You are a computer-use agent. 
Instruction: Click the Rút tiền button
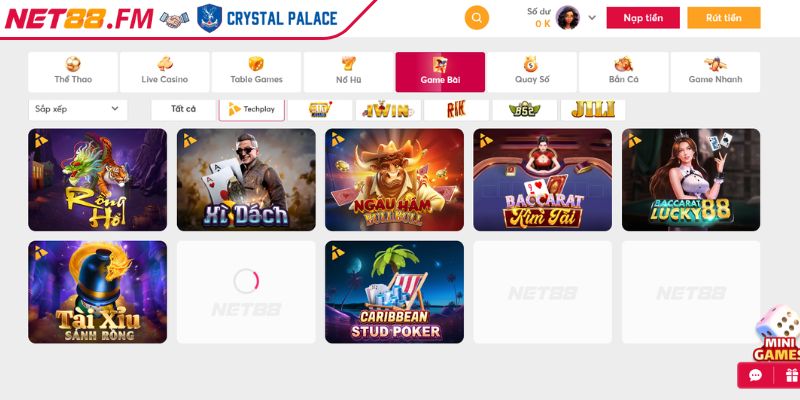point(723,18)
